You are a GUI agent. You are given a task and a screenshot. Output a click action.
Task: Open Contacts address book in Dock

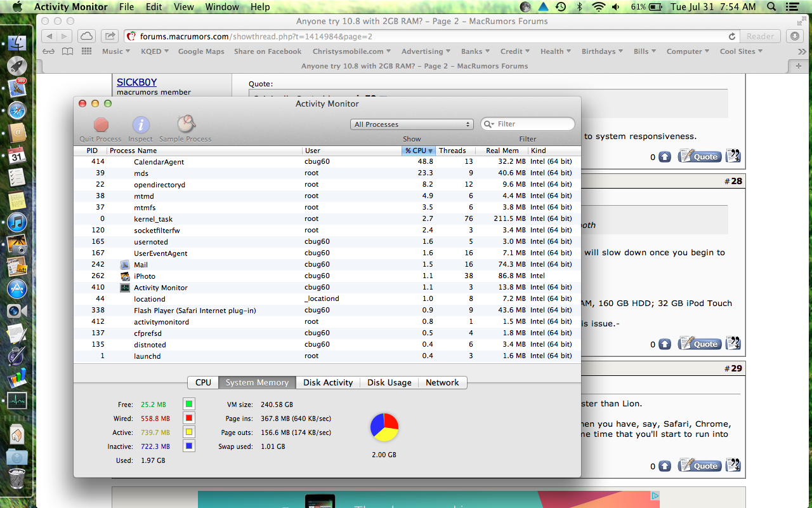[x=17, y=132]
